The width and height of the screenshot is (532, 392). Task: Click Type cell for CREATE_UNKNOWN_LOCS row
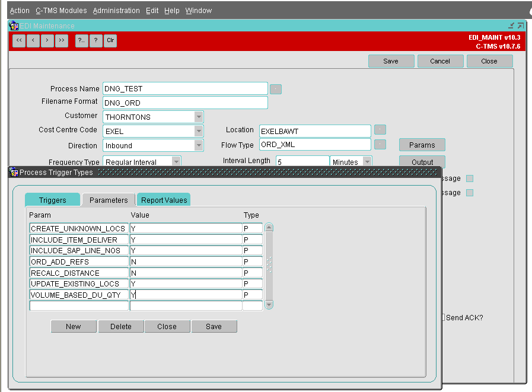tap(253, 228)
